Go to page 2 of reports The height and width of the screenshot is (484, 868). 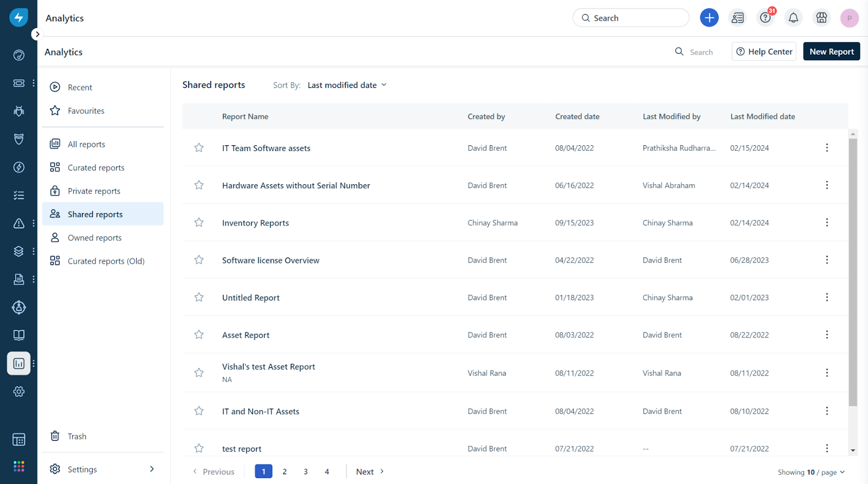pos(284,472)
